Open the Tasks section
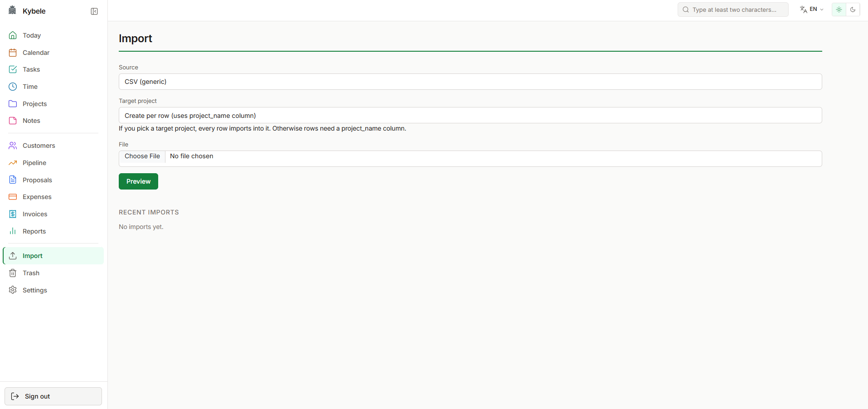Viewport: 868px width, 409px height. 53,69
